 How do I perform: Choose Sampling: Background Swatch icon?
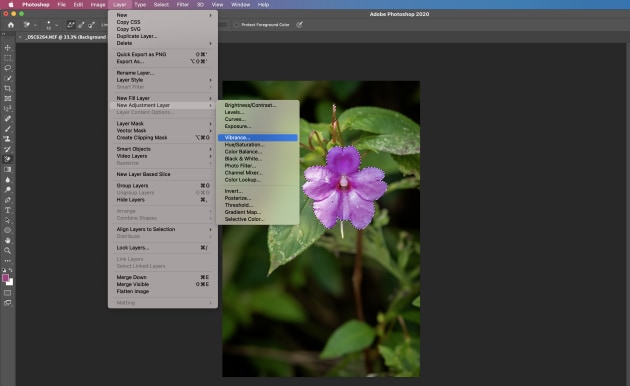click(91, 25)
